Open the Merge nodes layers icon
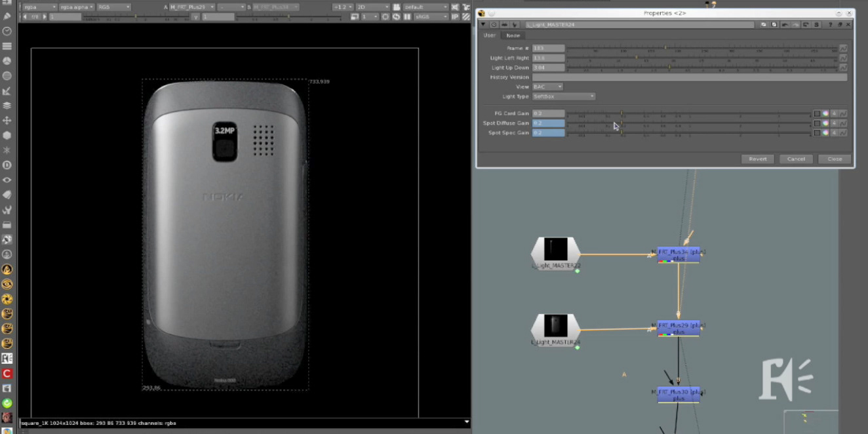 tap(7, 106)
